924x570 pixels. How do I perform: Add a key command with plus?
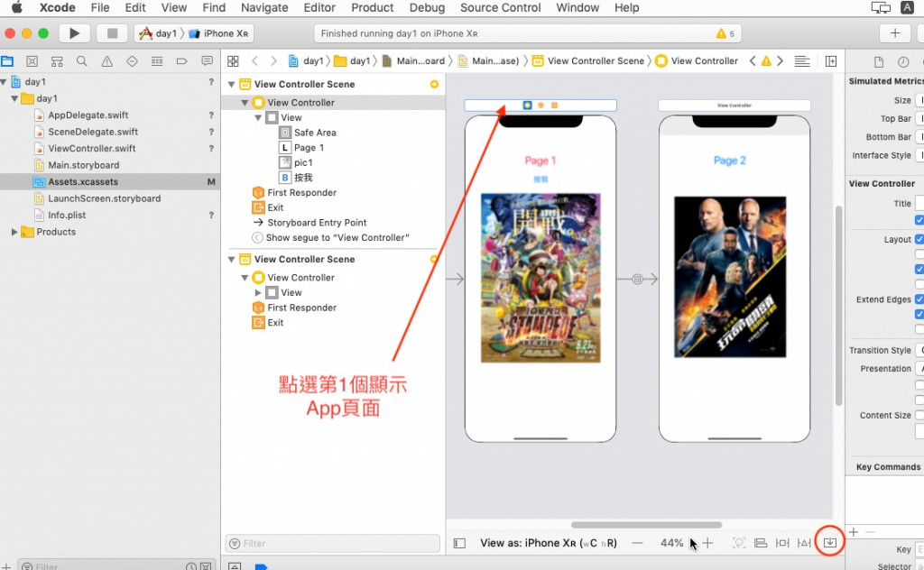[x=854, y=532]
